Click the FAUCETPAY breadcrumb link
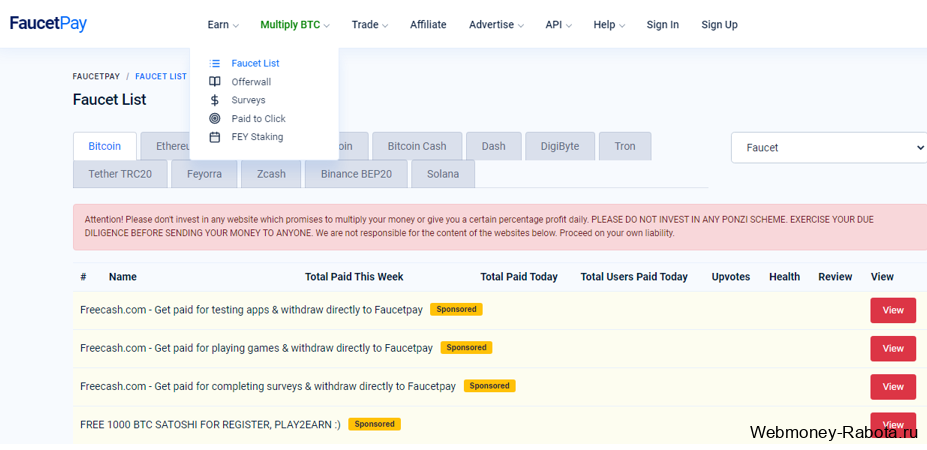The height and width of the screenshot is (450, 927). click(x=96, y=76)
